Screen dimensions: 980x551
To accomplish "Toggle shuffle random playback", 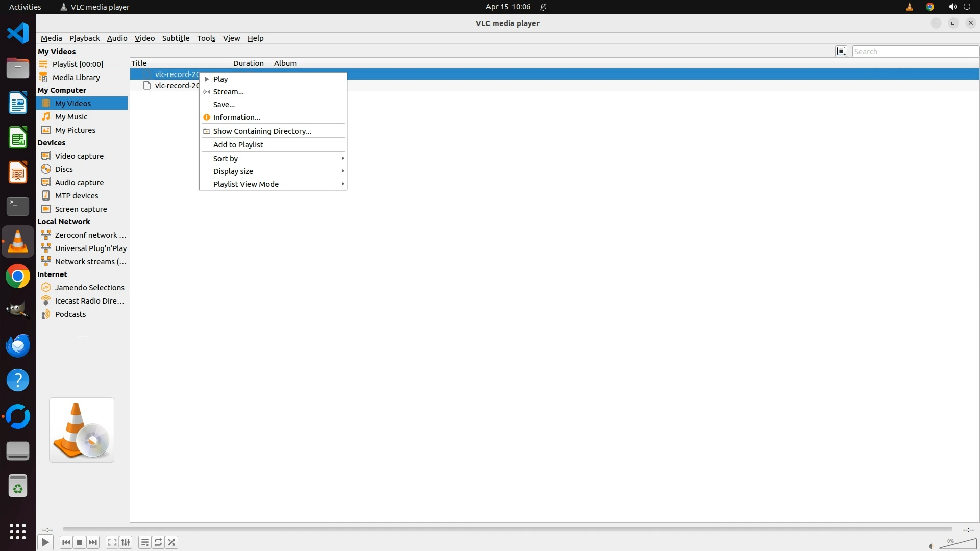I will [x=172, y=542].
